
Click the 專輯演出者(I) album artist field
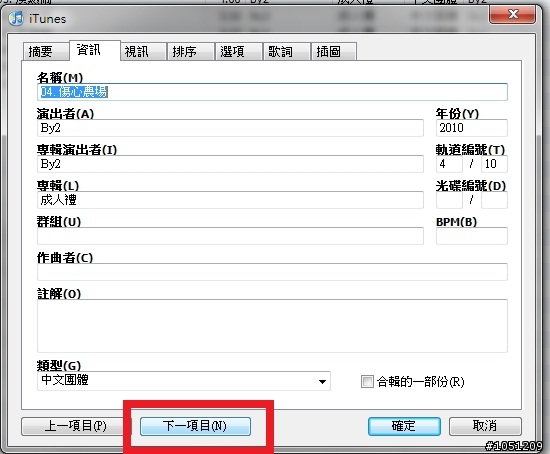click(x=230, y=164)
